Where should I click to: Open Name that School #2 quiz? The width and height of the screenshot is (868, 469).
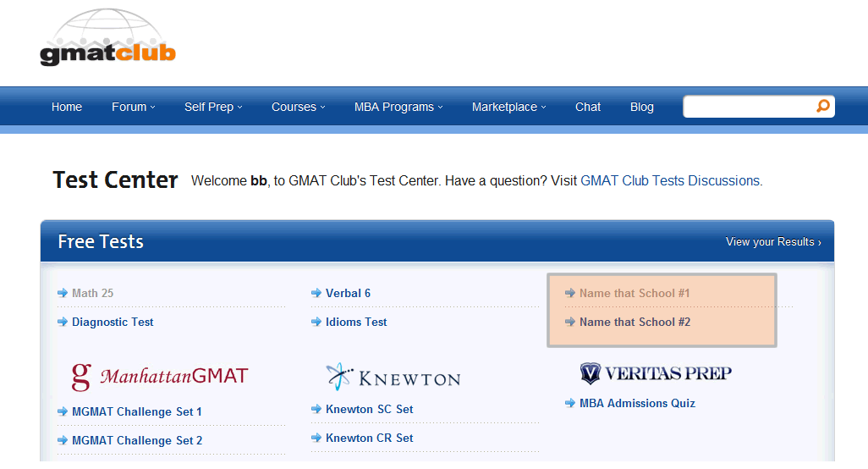(635, 322)
